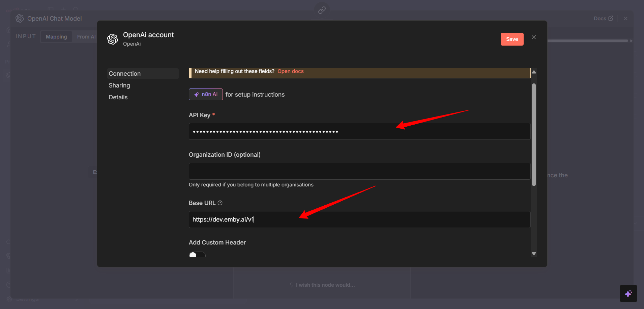Click scrollbar down arrow in dialog
Screen dimensions: 644x309
[x=534, y=254]
